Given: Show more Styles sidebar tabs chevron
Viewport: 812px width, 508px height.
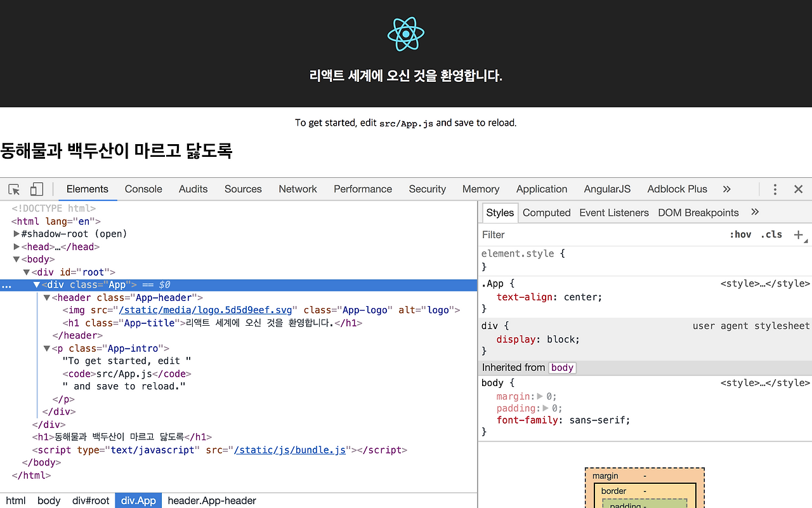Looking at the screenshot, I should tap(755, 212).
